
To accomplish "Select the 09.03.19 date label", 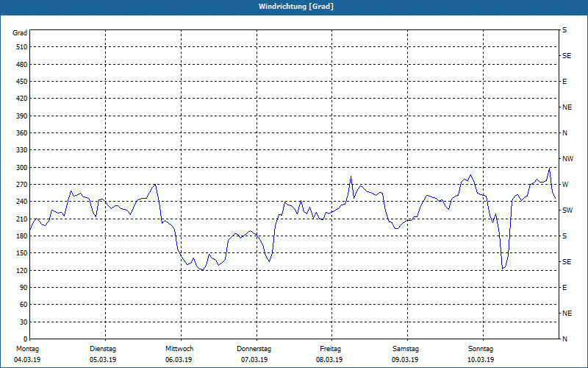I will (405, 360).
